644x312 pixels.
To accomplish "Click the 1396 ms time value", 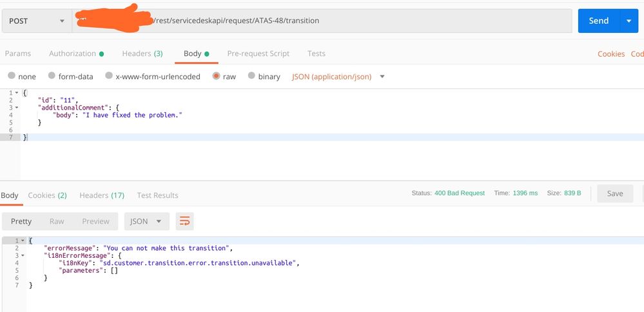I will 525,193.
